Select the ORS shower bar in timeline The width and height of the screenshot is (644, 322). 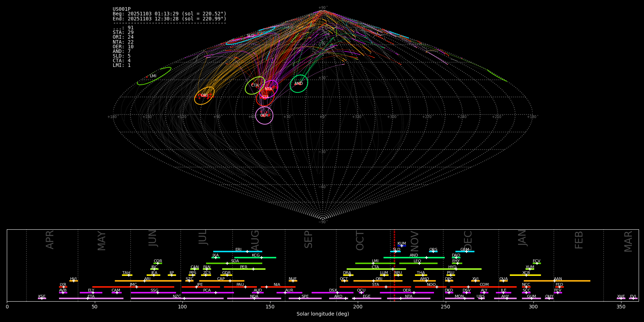pos(433,252)
